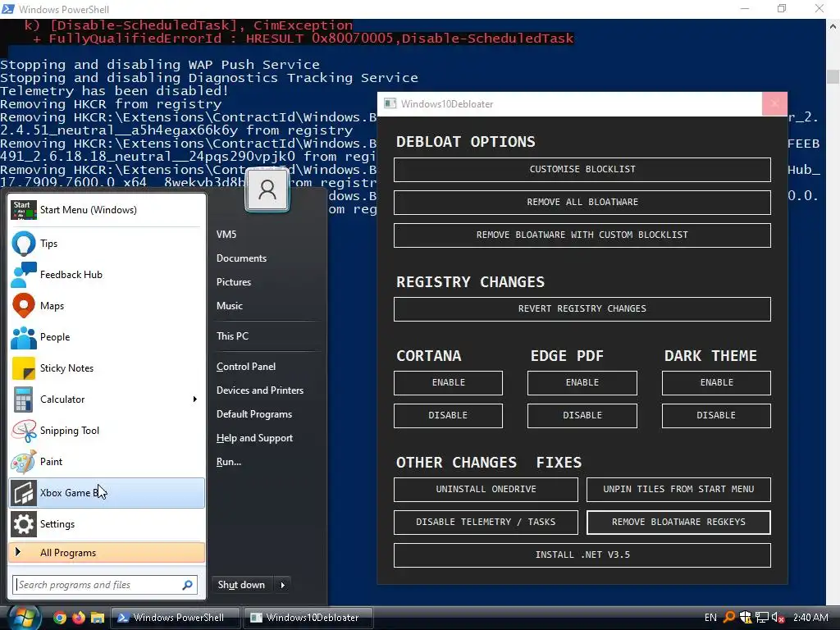Launch the Snipping Tool
The height and width of the screenshot is (630, 840).
click(x=107, y=430)
